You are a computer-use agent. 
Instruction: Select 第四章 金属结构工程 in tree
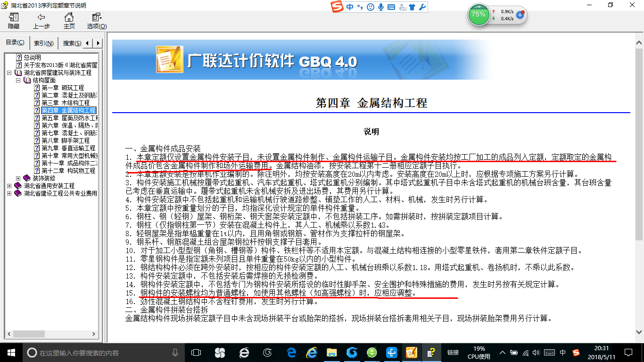coord(69,110)
